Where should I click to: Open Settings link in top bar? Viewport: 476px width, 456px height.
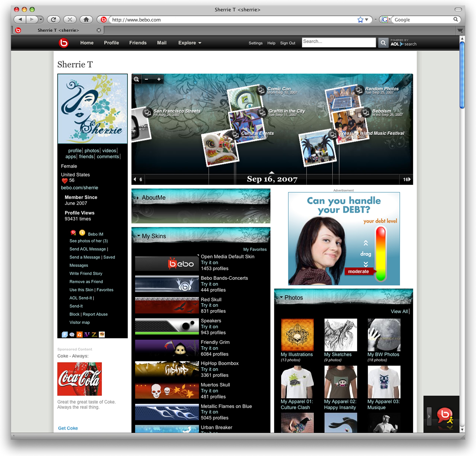tap(256, 43)
